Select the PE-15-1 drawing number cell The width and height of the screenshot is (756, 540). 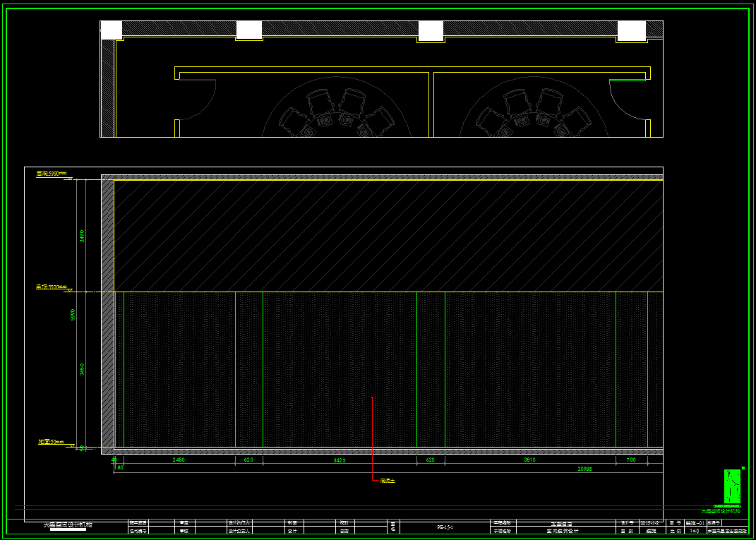pyautogui.click(x=445, y=527)
